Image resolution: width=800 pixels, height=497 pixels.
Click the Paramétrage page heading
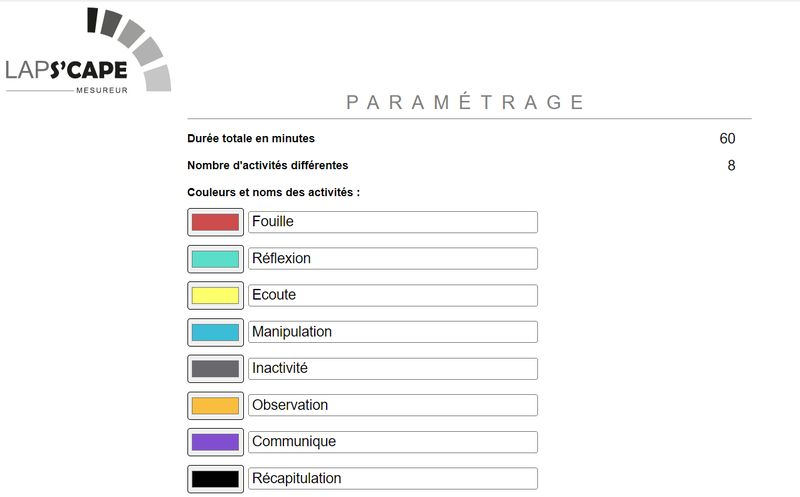[465, 102]
